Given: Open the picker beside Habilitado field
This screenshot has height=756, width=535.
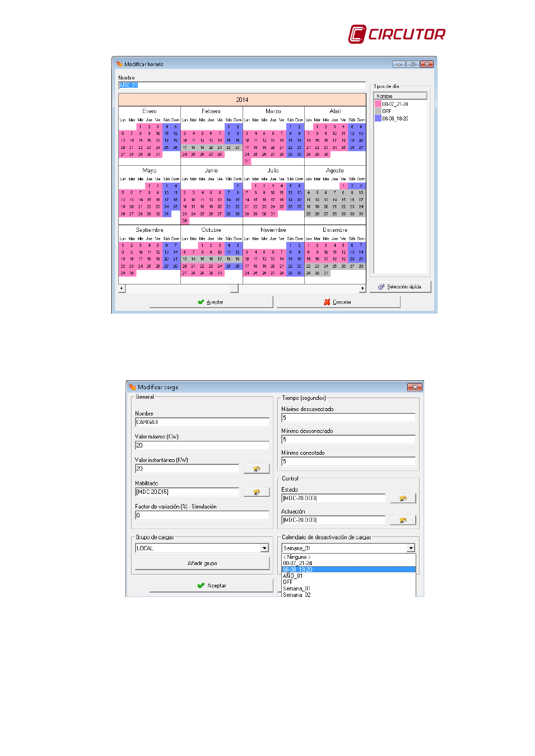Looking at the screenshot, I should tap(257, 492).
